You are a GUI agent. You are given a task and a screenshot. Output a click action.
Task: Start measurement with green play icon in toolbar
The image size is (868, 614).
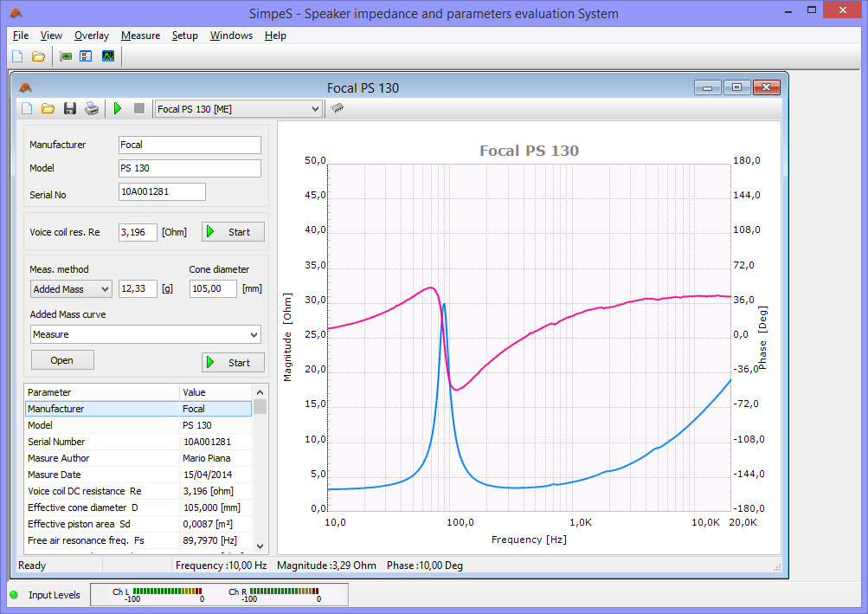(118, 108)
